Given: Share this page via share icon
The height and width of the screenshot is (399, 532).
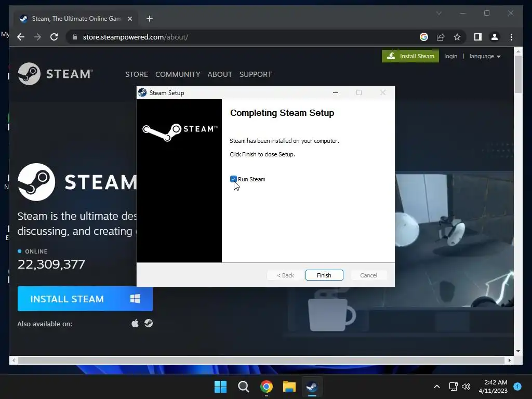Looking at the screenshot, I should (x=441, y=37).
